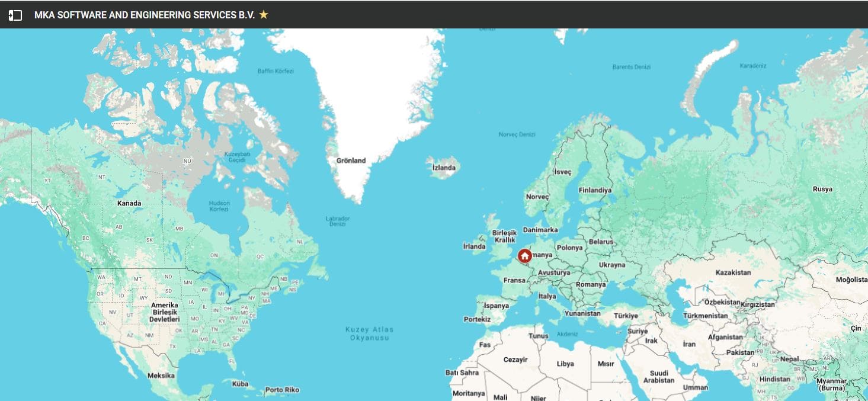Click the Türkiye label on map

coord(625,316)
